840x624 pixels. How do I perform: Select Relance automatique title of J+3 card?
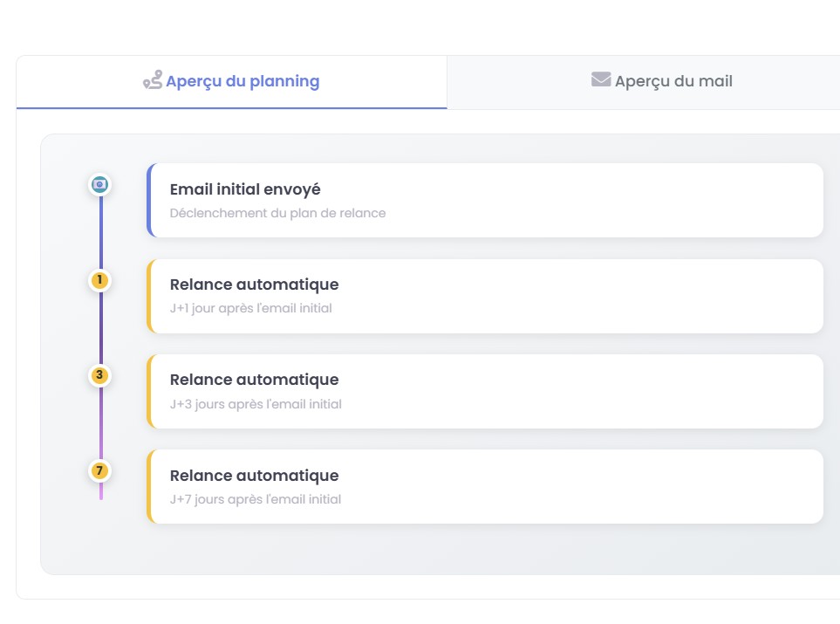click(254, 380)
